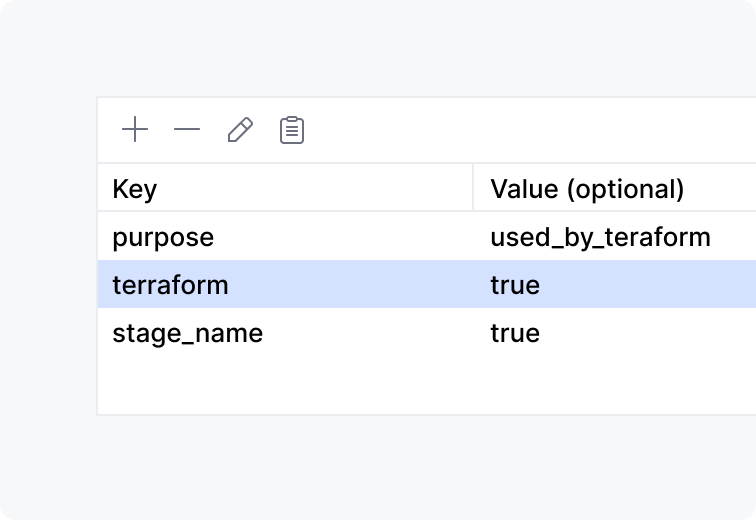Click the true value in terraform row

515,285
